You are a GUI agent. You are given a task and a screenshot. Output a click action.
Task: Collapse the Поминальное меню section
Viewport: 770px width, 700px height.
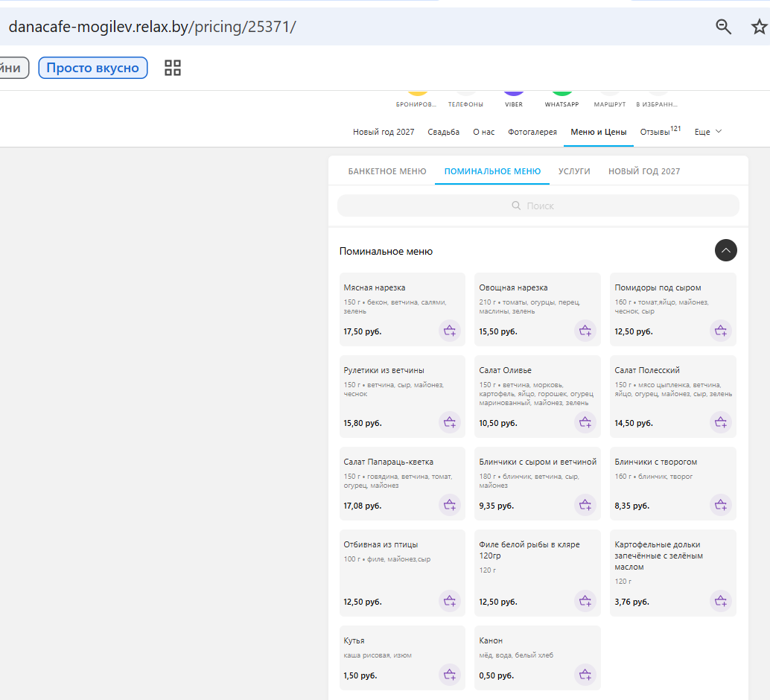click(x=726, y=250)
